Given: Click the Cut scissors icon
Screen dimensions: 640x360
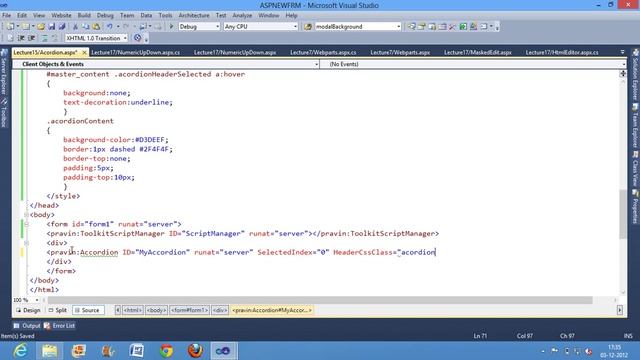Looking at the screenshot, I should coord(75,27).
